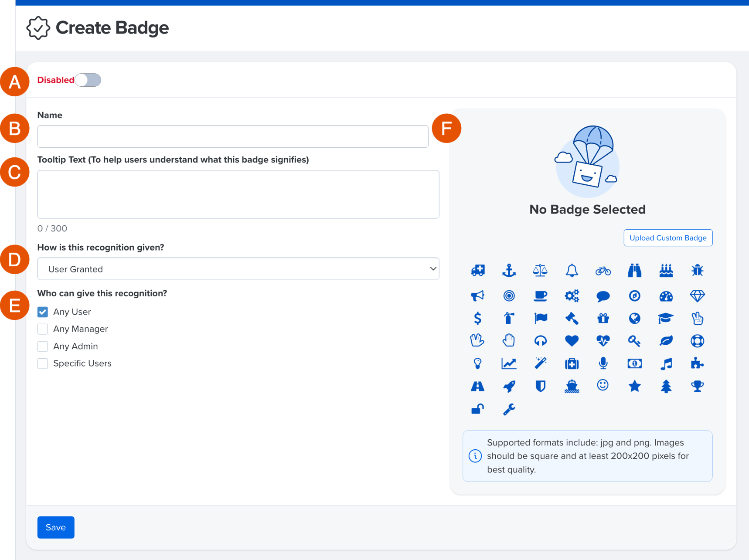This screenshot has height=560, width=749.
Task: Choose the heart badge icon
Action: click(572, 341)
